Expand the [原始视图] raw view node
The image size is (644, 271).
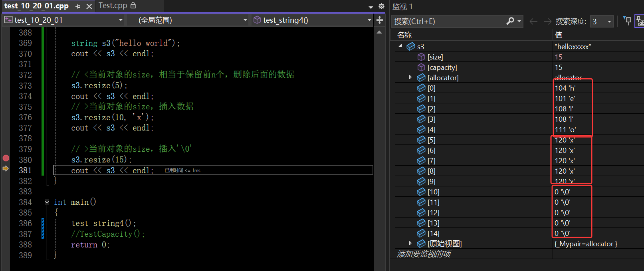tap(410, 243)
